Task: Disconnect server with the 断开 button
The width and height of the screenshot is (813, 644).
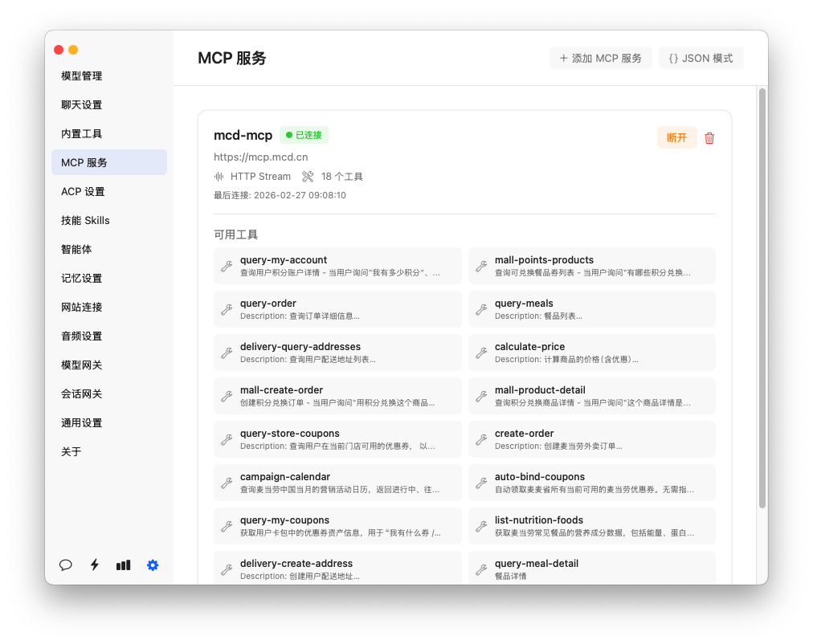Action: pos(676,138)
